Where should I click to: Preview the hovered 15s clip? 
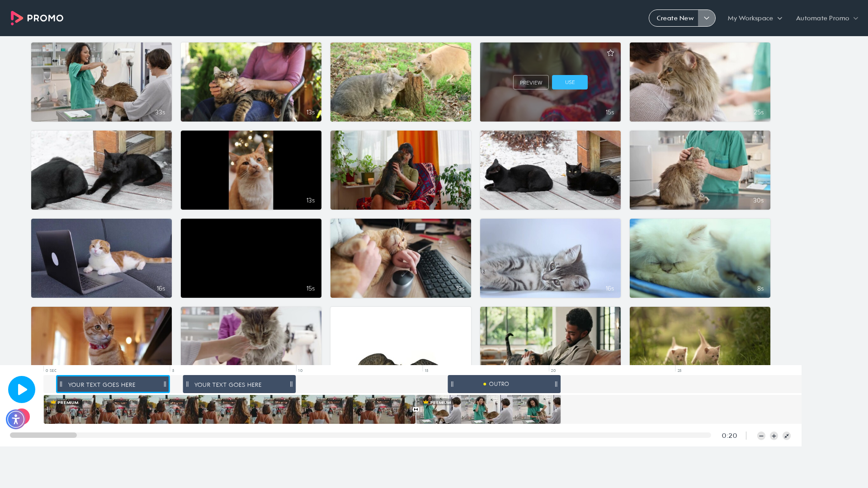[x=531, y=82]
